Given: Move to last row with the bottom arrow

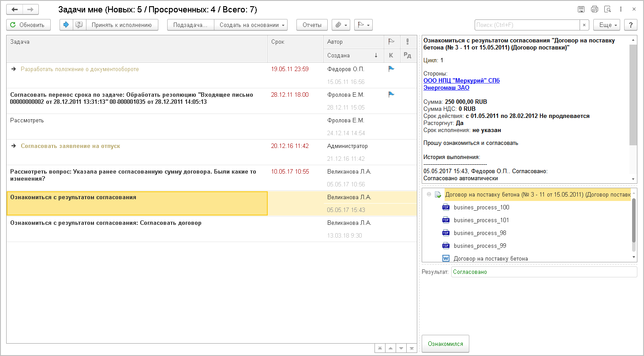Looking at the screenshot, I should click(412, 348).
